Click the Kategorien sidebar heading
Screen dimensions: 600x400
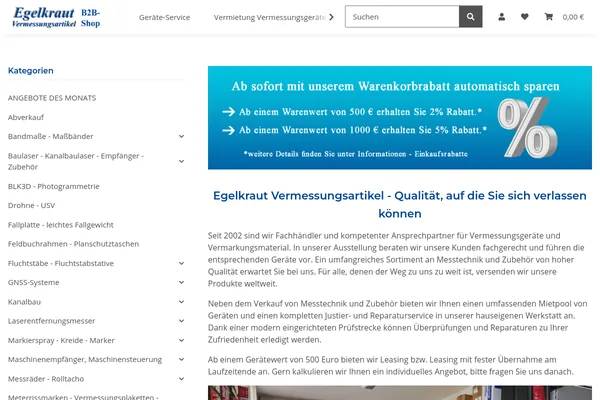pyautogui.click(x=31, y=70)
